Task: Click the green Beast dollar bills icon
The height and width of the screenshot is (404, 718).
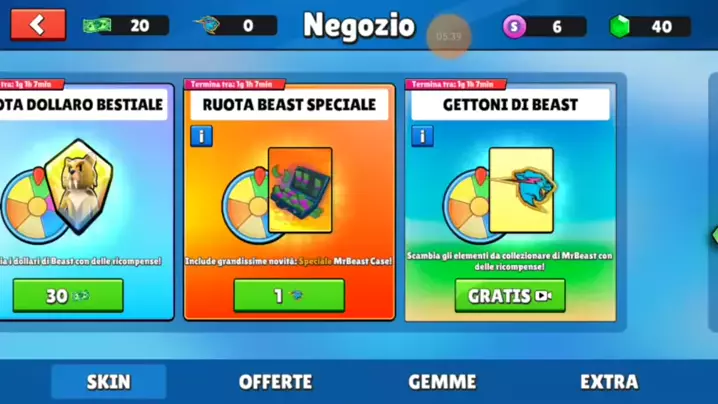Action: click(x=97, y=25)
